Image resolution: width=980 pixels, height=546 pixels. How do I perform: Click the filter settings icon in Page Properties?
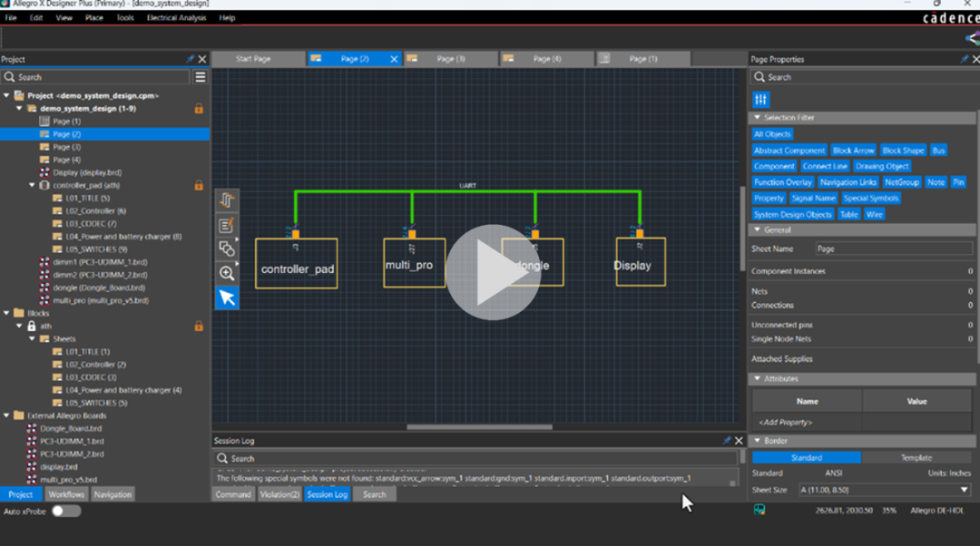(761, 100)
